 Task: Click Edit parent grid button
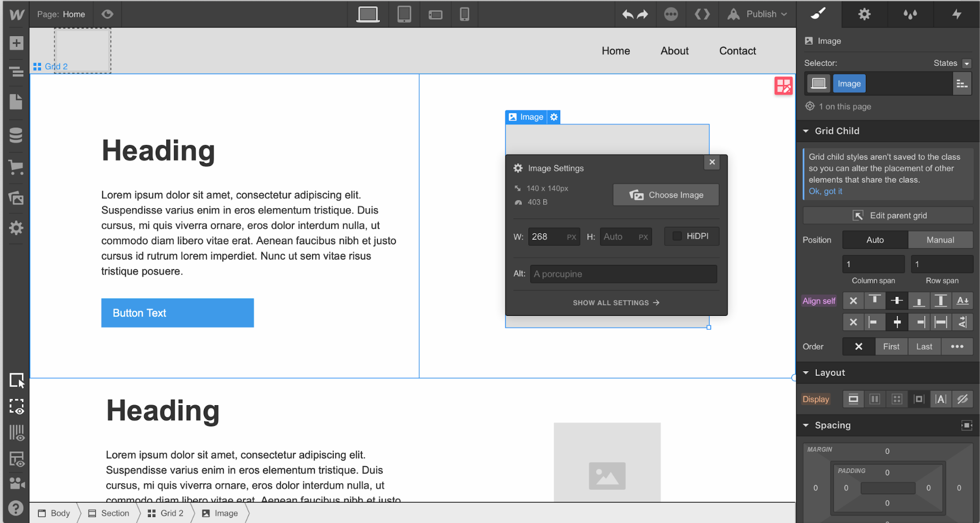tap(888, 216)
